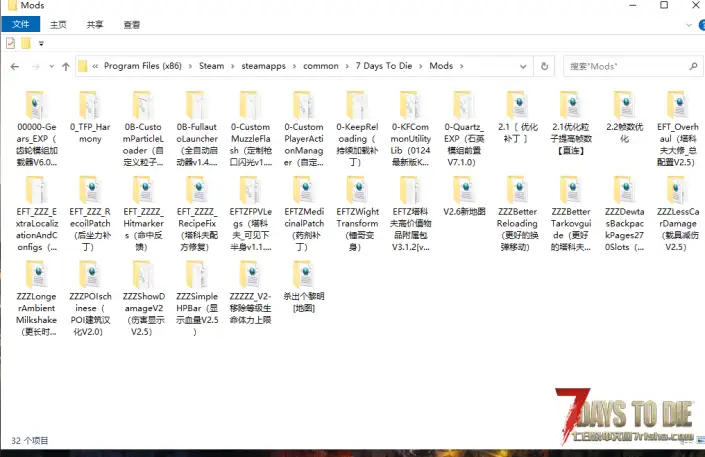Select the EFT_ZZZZ_Hitmarkers folder icon
Screen dimensions: 705x457
tap(143, 190)
